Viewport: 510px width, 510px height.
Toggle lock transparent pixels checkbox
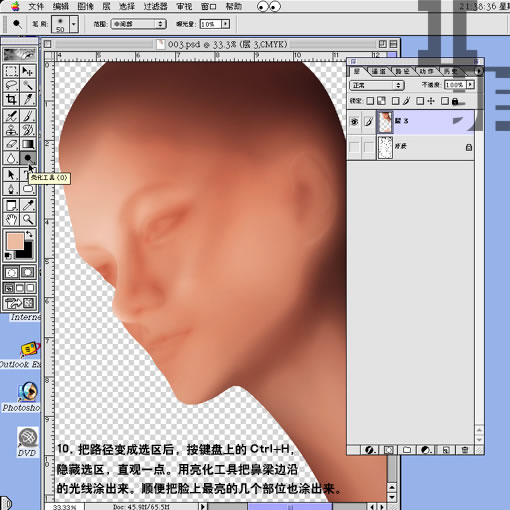pyautogui.click(x=370, y=101)
